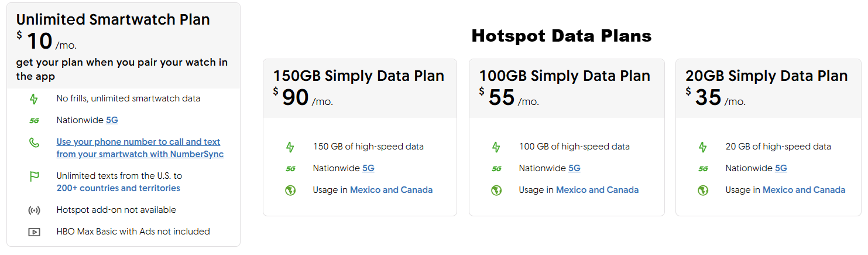Open Mexico and Canada link in 100GB plan
Image resolution: width=868 pixels, height=255 pixels.
click(597, 190)
